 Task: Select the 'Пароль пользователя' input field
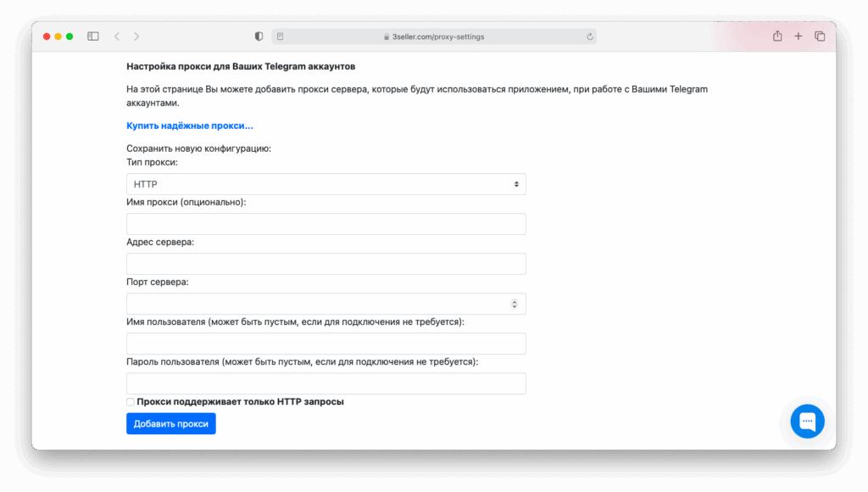325,383
